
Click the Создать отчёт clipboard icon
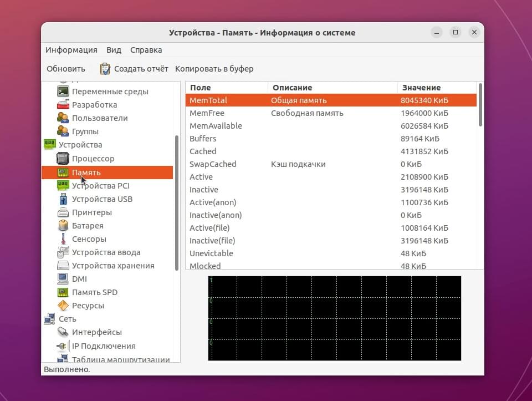point(105,69)
